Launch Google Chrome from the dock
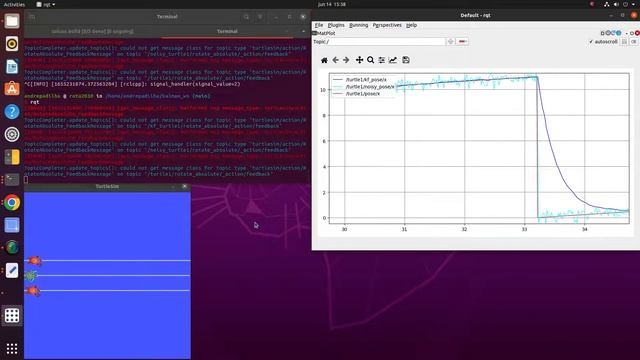 (x=12, y=202)
